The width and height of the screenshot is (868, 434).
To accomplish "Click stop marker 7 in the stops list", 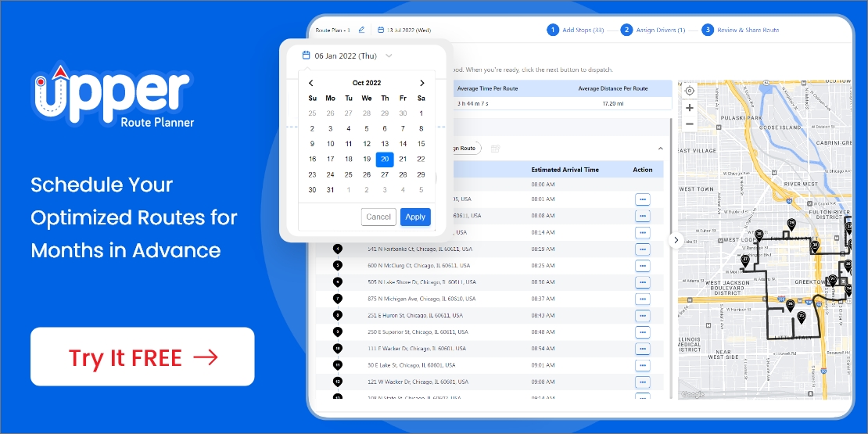I will coord(338,299).
